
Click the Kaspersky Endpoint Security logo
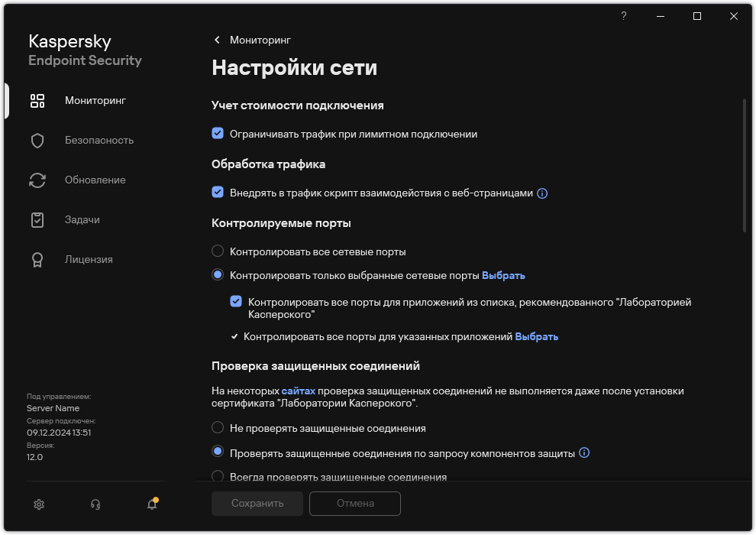pyautogui.click(x=85, y=50)
